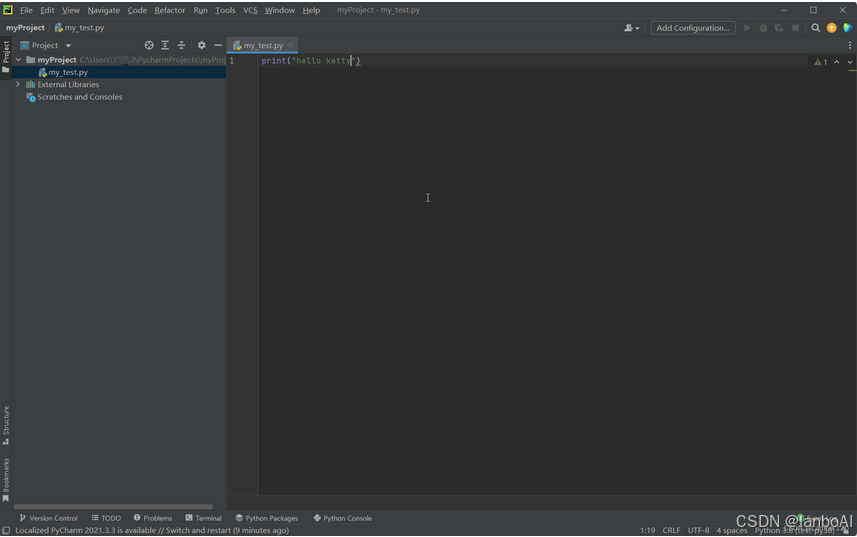Click the orange IDE update icon

click(831, 28)
